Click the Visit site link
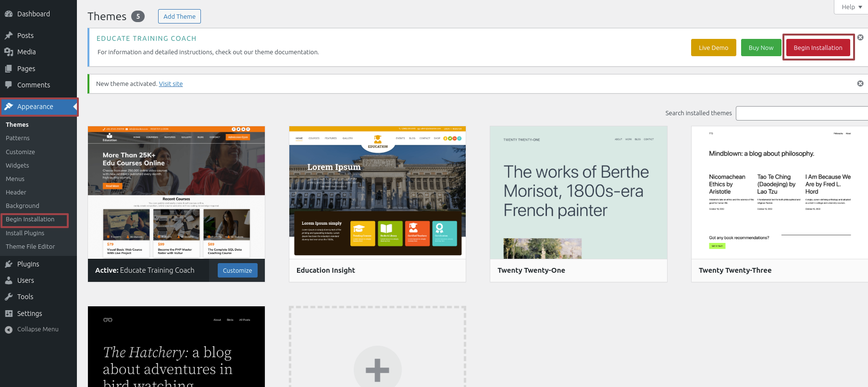Screen dimensions: 868x387 point(171,84)
